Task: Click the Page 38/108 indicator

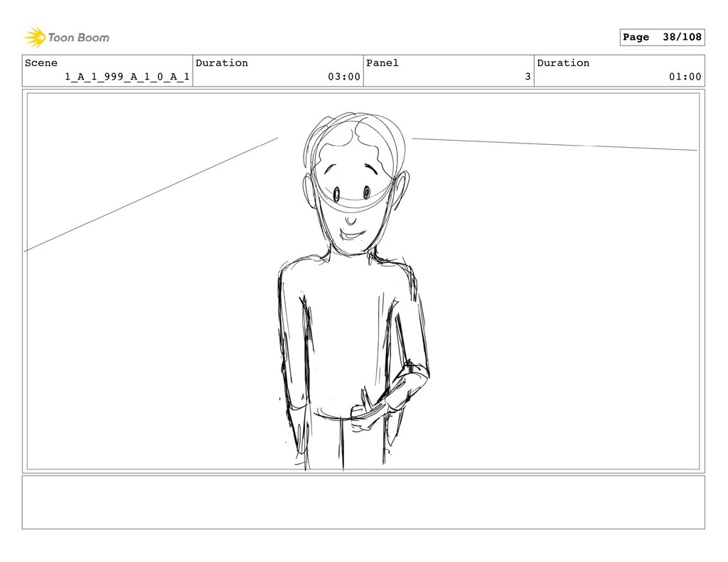Action: [662, 37]
